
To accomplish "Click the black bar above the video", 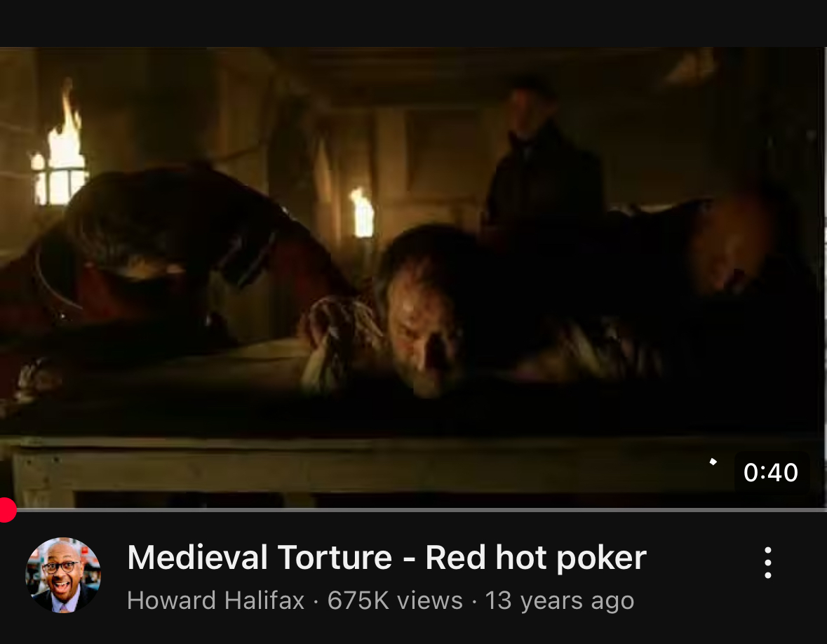I will tap(414, 23).
